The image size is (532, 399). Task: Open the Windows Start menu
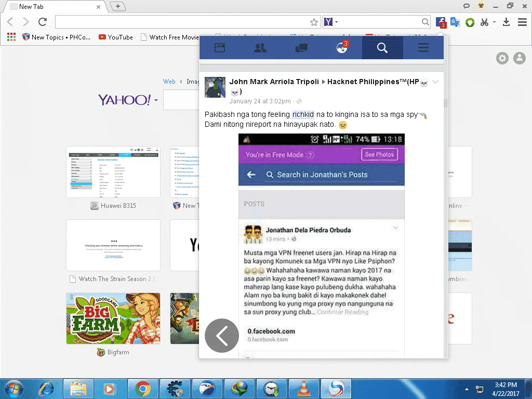point(14,389)
